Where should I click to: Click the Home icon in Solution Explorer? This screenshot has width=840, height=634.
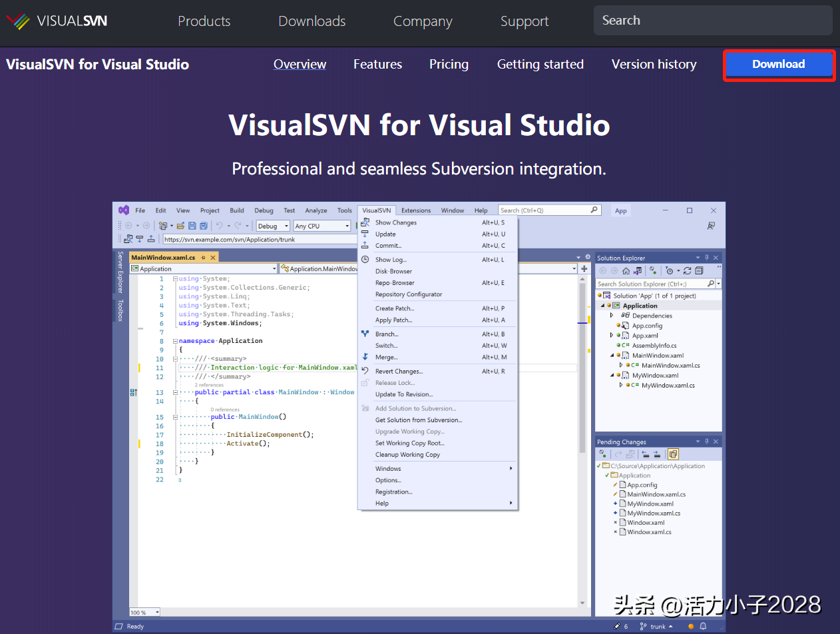coord(626,270)
